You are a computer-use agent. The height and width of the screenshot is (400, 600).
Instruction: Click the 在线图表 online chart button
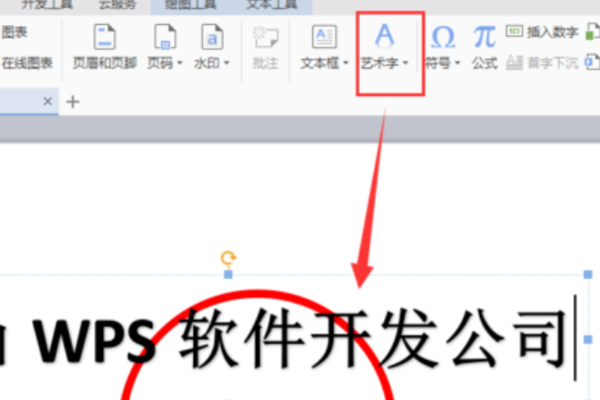click(x=27, y=63)
